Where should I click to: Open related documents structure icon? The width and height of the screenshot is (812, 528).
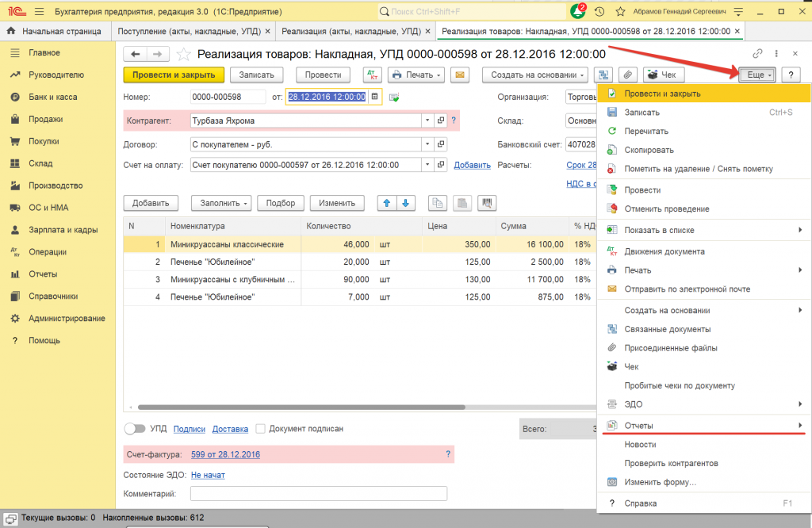pyautogui.click(x=603, y=75)
